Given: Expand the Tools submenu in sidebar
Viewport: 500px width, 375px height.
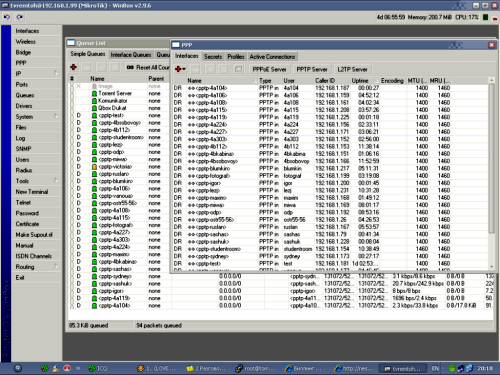Looking at the screenshot, I should point(56,181).
